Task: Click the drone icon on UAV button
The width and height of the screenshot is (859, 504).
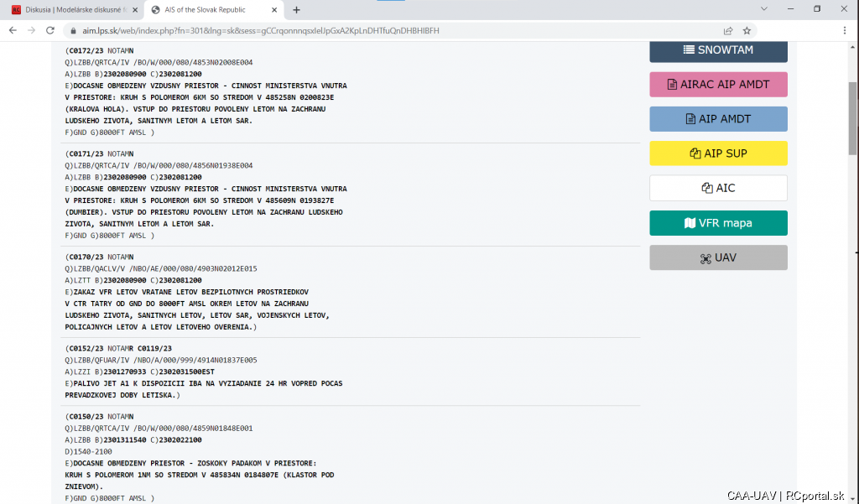Action: 705,258
